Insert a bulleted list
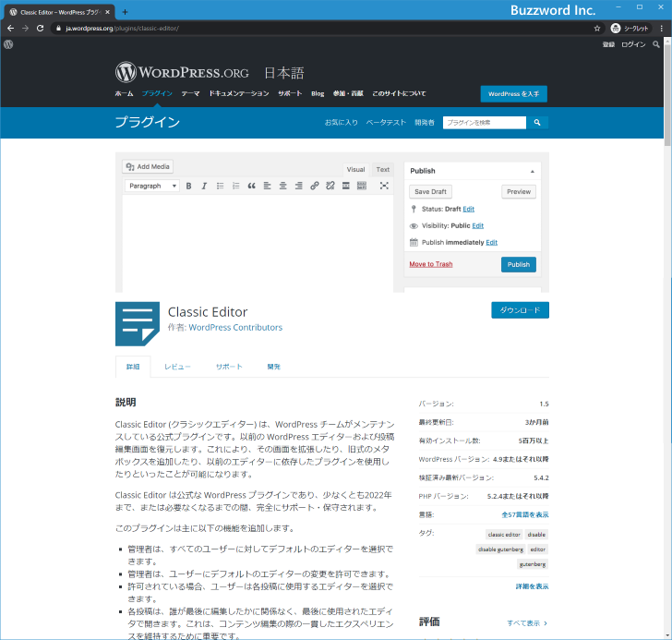672x640 pixels. tap(220, 186)
